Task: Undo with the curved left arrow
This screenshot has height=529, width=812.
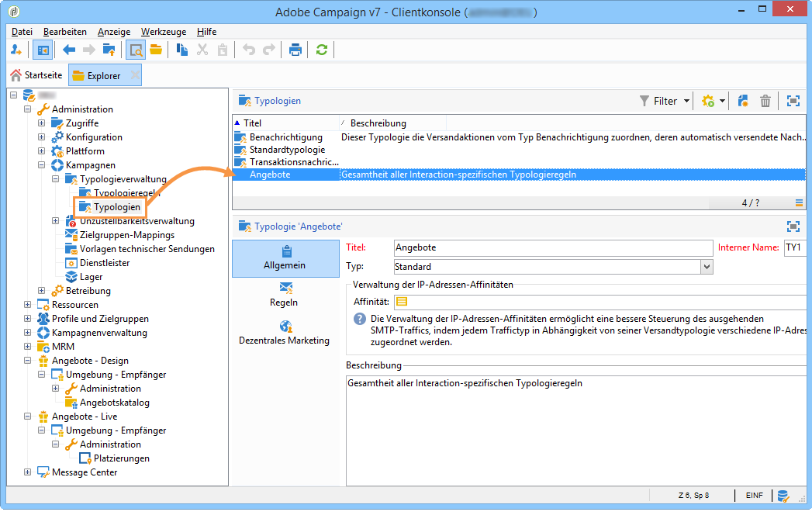Action: pos(249,50)
